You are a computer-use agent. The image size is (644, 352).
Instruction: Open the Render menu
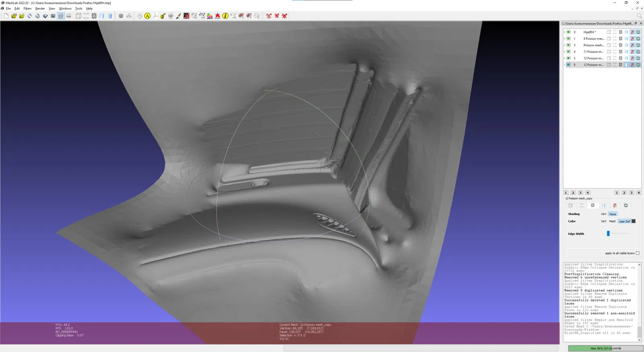tap(40, 8)
